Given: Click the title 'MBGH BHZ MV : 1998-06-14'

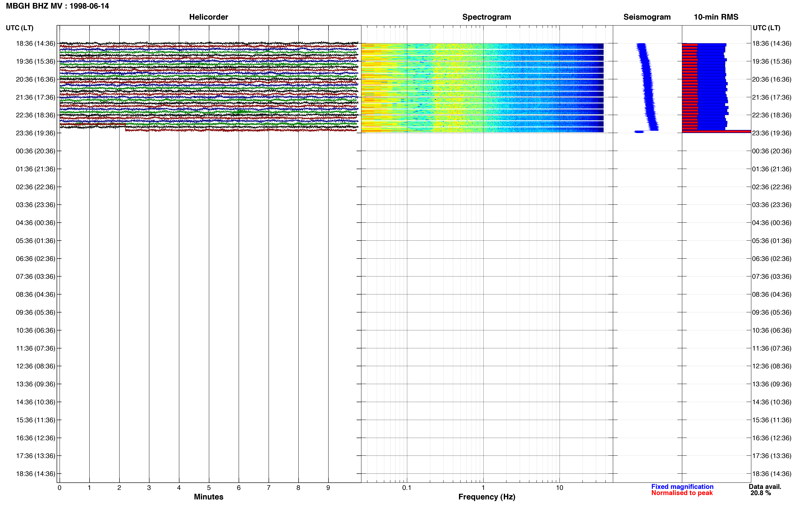Looking at the screenshot, I should click(x=57, y=6).
